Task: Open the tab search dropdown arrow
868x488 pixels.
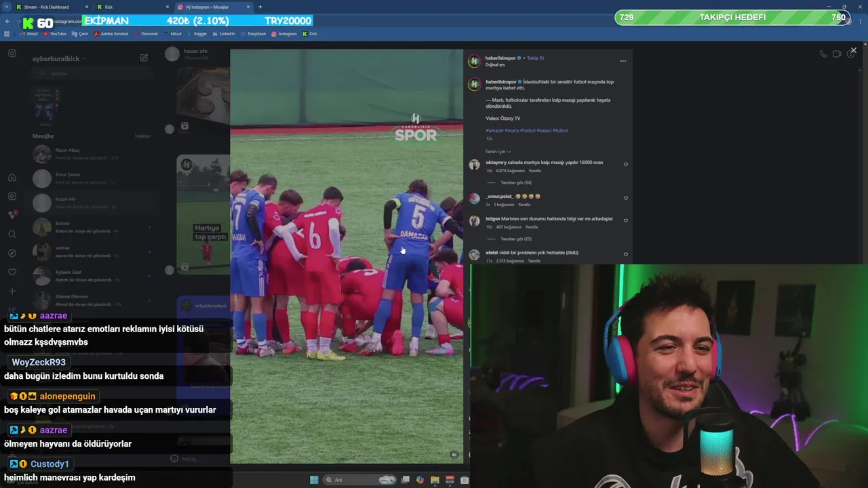Action: click(x=5, y=7)
